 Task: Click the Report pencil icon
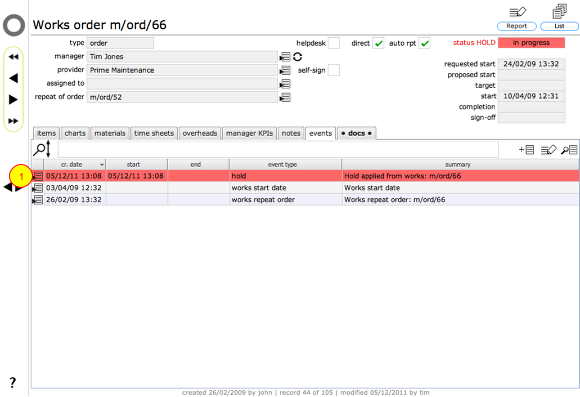click(517, 12)
